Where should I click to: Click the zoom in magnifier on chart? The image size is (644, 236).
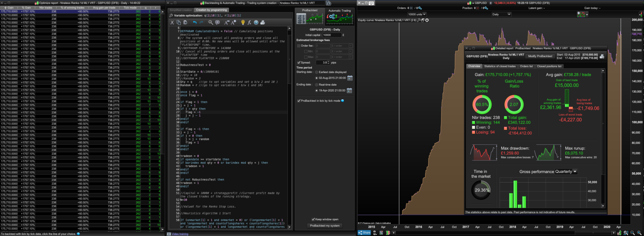[639, 233]
